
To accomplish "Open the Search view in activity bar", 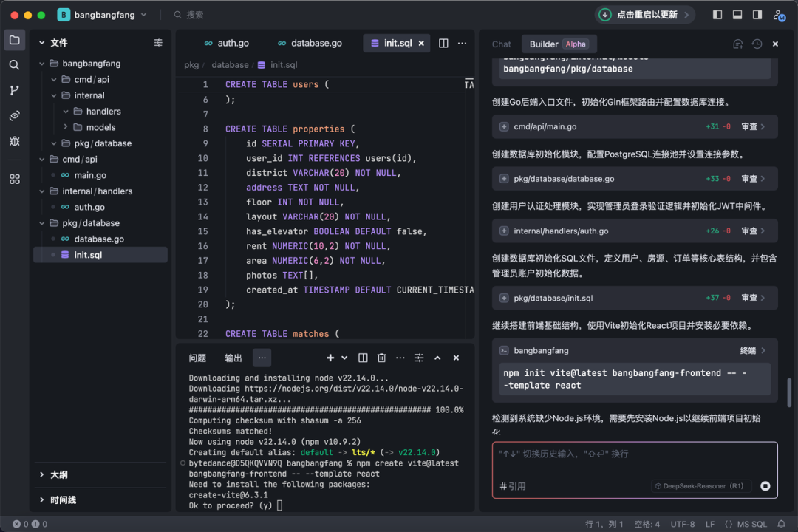I will coord(14,65).
